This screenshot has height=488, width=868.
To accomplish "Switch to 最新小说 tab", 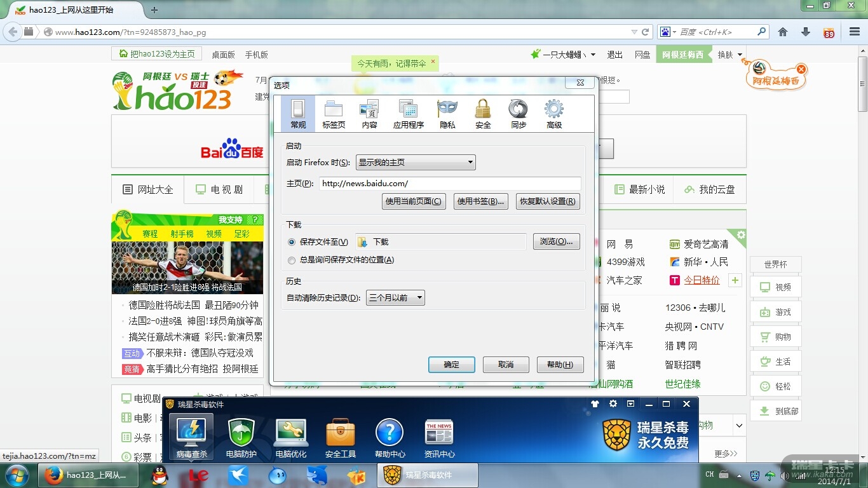I will (640, 189).
